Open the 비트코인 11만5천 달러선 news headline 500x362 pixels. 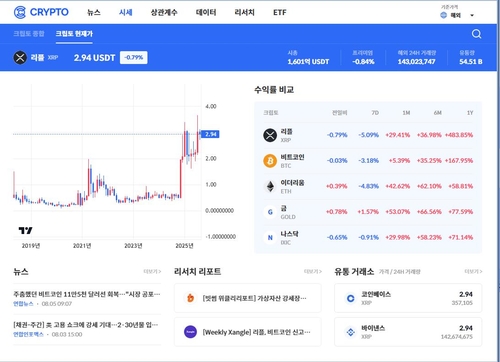click(87, 294)
